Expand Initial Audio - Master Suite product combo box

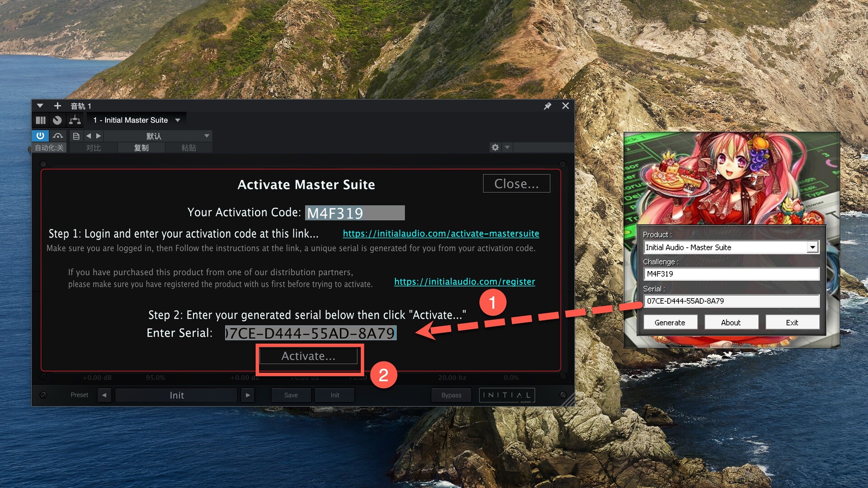[813, 247]
